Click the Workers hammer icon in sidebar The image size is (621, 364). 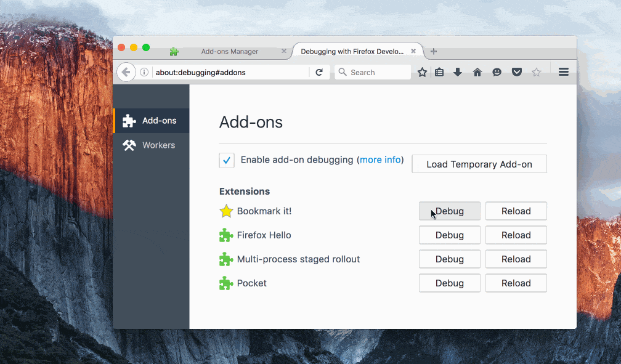[129, 145]
